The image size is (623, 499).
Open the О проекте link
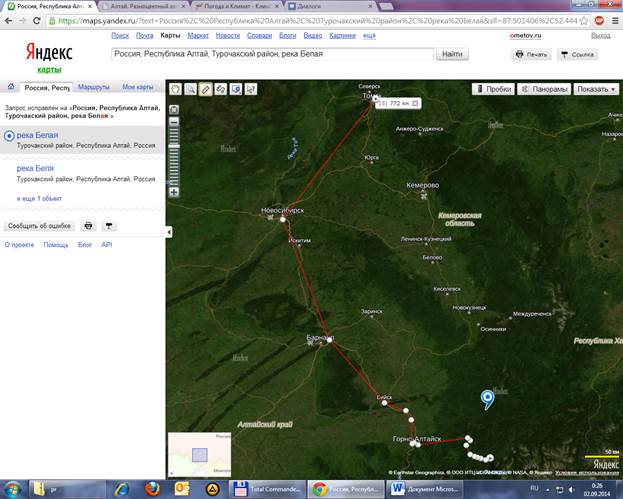[x=19, y=245]
